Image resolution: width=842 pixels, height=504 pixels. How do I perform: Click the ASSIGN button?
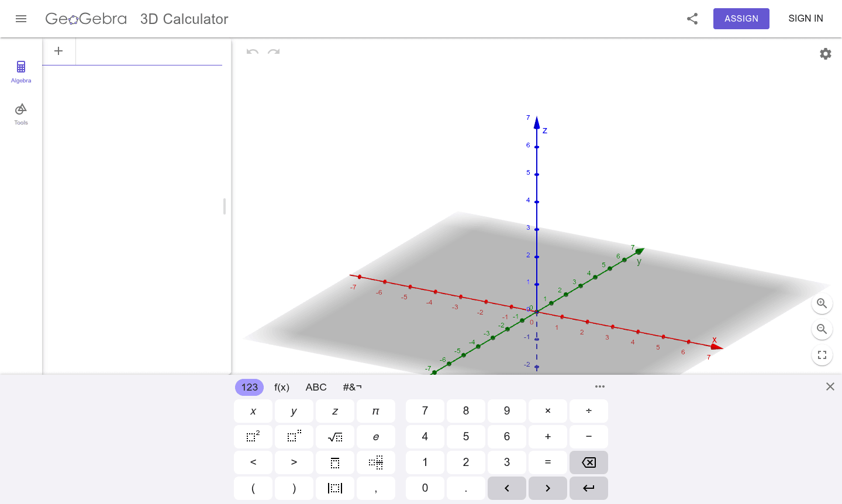741,18
